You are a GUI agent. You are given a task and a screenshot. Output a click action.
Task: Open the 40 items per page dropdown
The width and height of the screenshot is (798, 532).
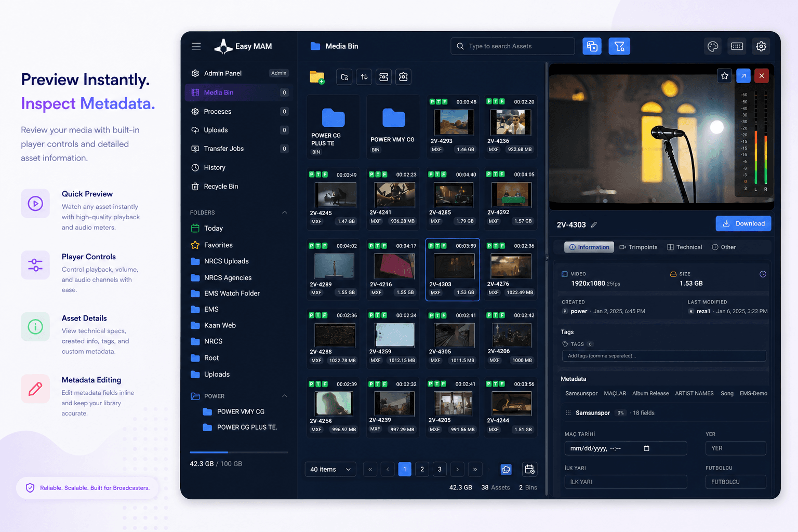[x=330, y=469]
